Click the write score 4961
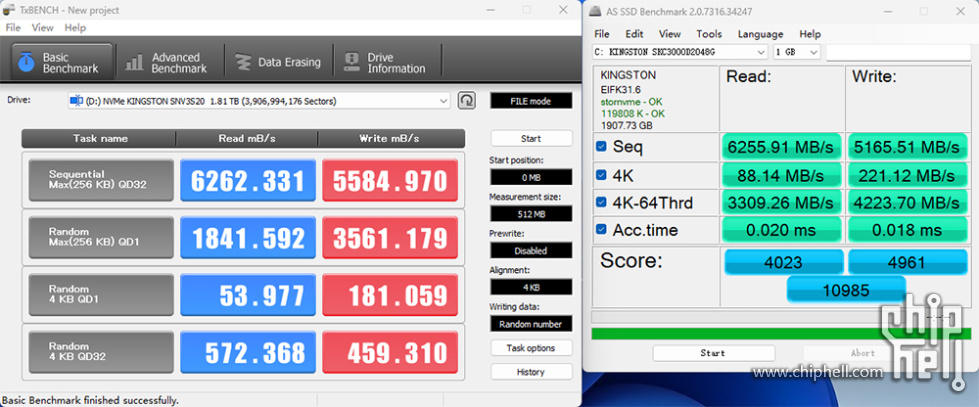The height and width of the screenshot is (407, 979). coord(907,262)
